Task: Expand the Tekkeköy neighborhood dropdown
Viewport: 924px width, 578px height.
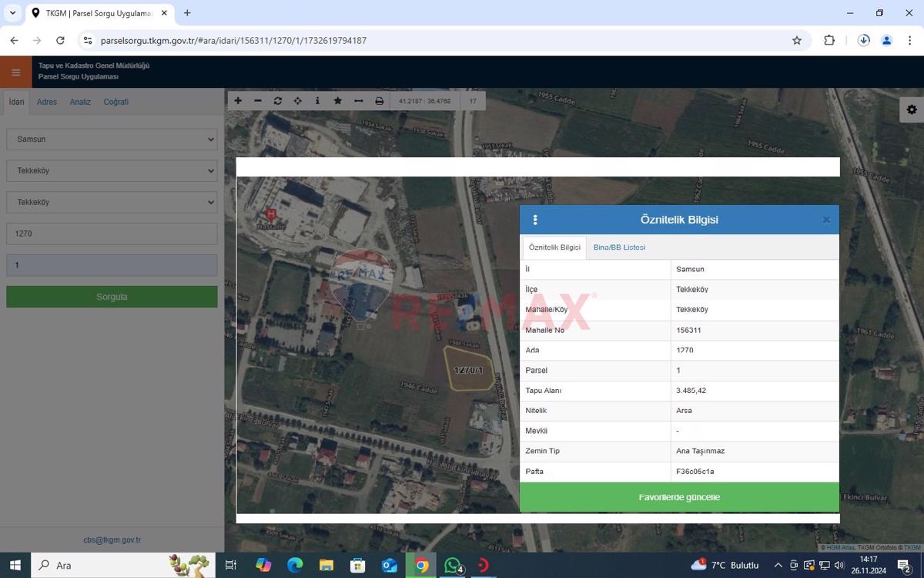Action: (x=112, y=203)
